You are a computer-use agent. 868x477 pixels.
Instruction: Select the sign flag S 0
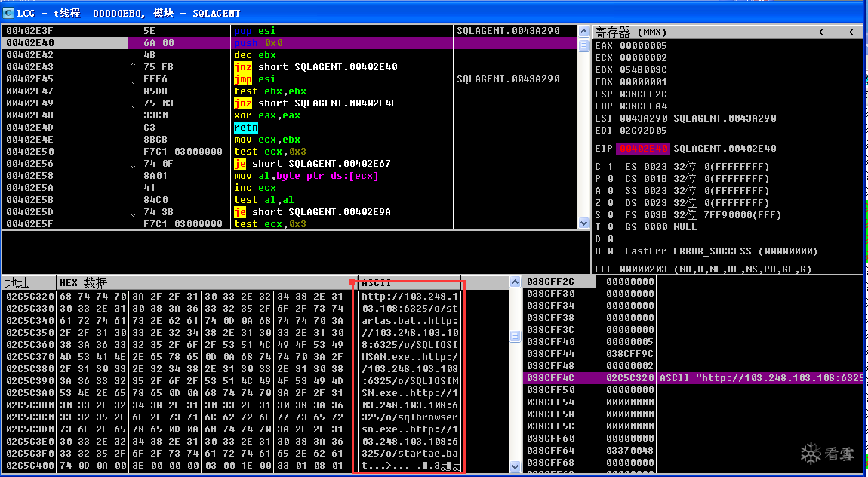pyautogui.click(x=604, y=214)
